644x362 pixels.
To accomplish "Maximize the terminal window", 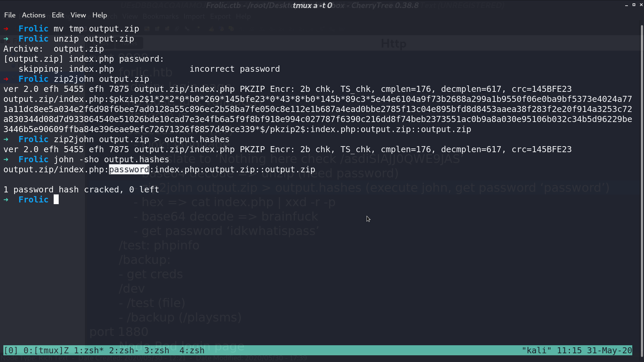I will (634, 5).
